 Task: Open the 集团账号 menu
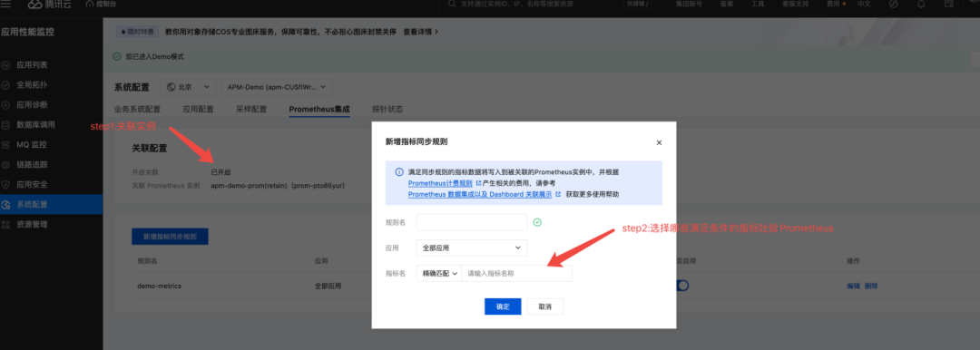[689, 4]
